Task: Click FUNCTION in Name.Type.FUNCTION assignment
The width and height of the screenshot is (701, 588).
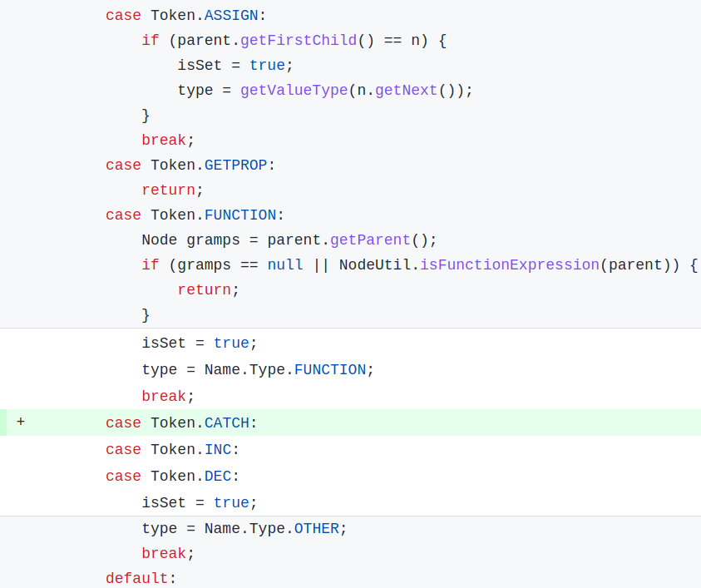Action: coord(330,369)
